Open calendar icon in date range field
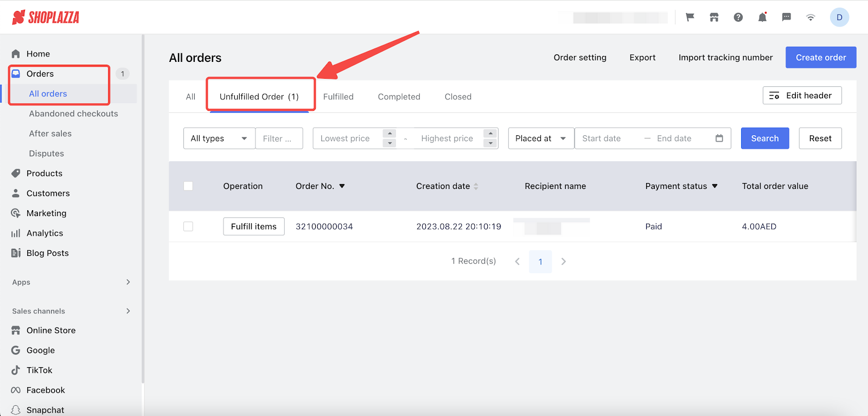The image size is (868, 416). (x=719, y=138)
